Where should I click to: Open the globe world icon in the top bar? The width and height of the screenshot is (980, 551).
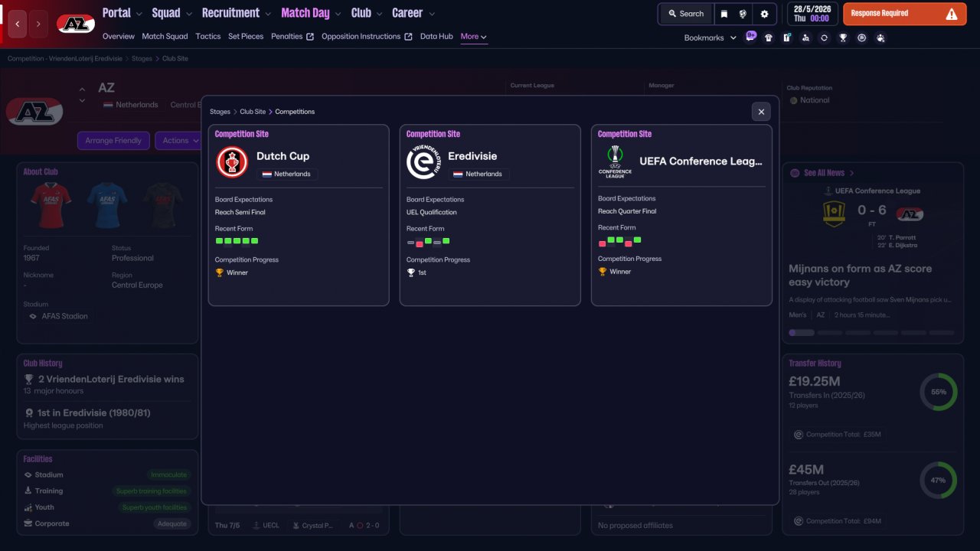[743, 14]
